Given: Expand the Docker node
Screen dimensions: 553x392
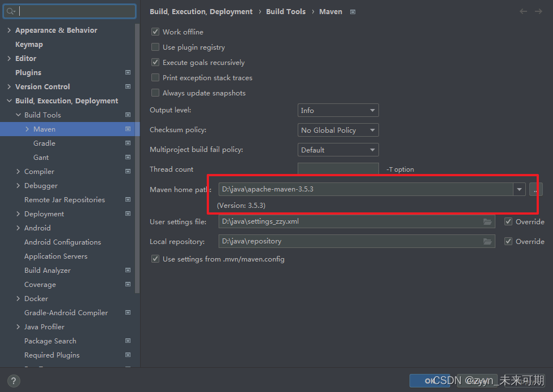Looking at the screenshot, I should pos(18,298).
